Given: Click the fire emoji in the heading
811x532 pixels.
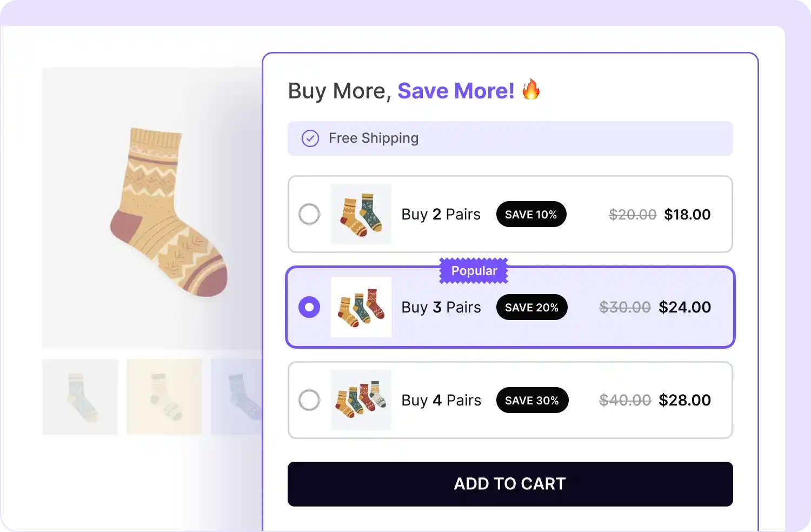Looking at the screenshot, I should coord(533,90).
